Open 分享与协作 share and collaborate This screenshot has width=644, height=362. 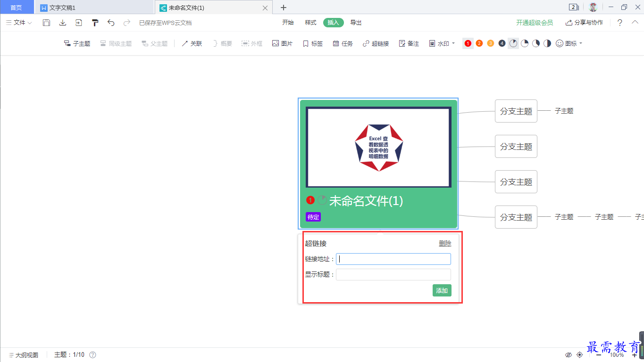[584, 23]
